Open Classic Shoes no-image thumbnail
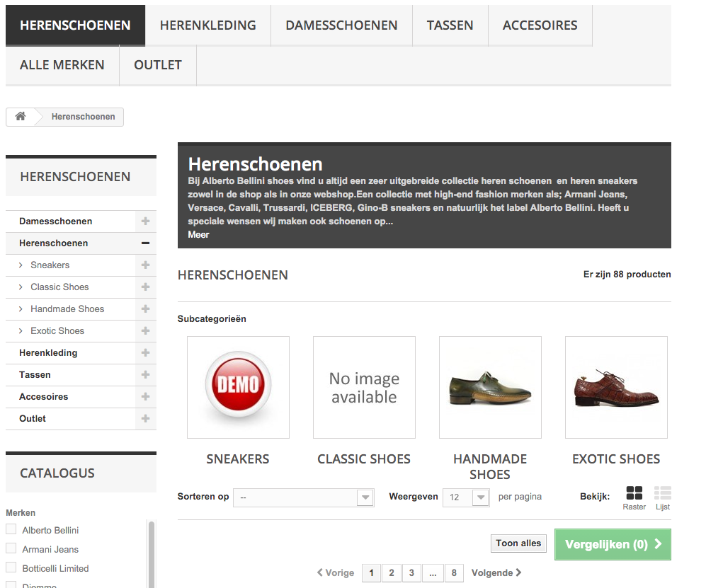Viewport: 706px width, 588px height. [364, 387]
